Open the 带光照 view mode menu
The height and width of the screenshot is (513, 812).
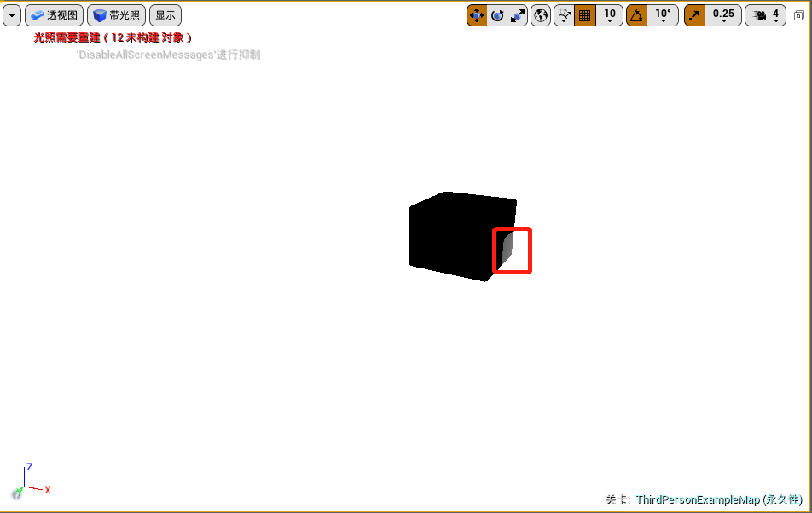pos(117,15)
